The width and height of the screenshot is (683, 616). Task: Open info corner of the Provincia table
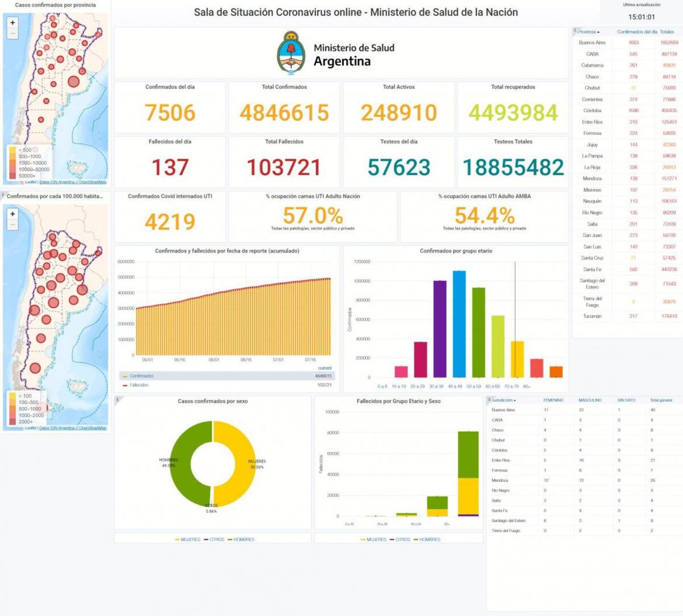575,30
